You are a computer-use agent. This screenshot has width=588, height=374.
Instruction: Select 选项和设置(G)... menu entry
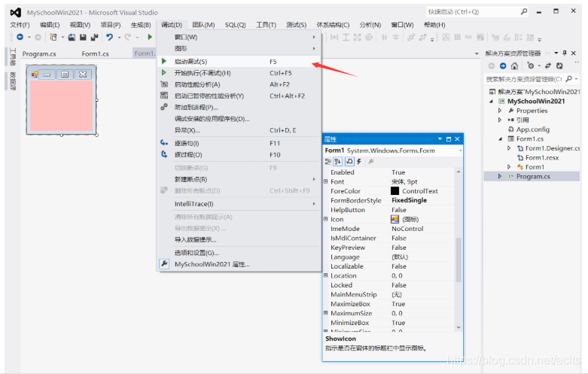239,253
